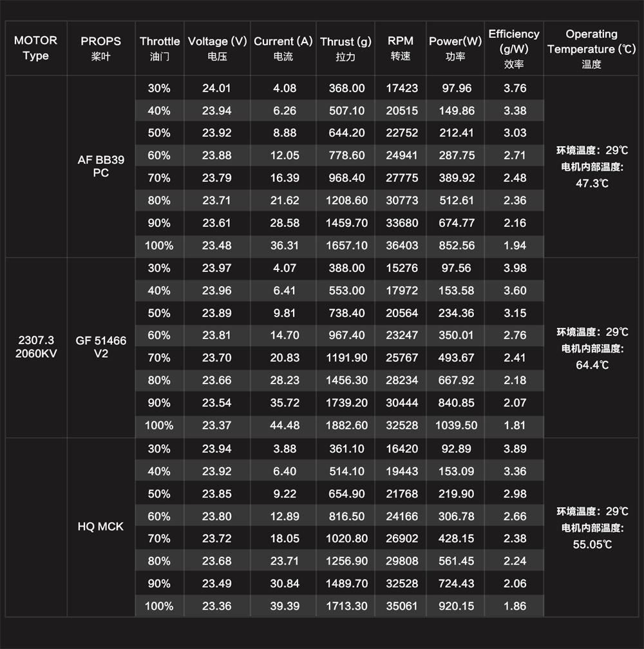
Task: Select the 44.48 current value
Action: [x=284, y=425]
